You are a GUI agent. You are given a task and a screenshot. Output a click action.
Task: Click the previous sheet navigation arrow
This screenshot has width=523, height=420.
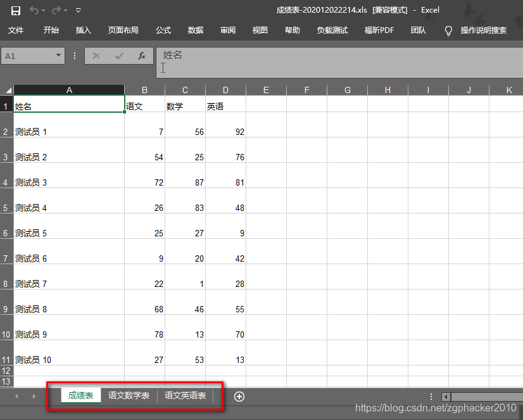[16, 397]
